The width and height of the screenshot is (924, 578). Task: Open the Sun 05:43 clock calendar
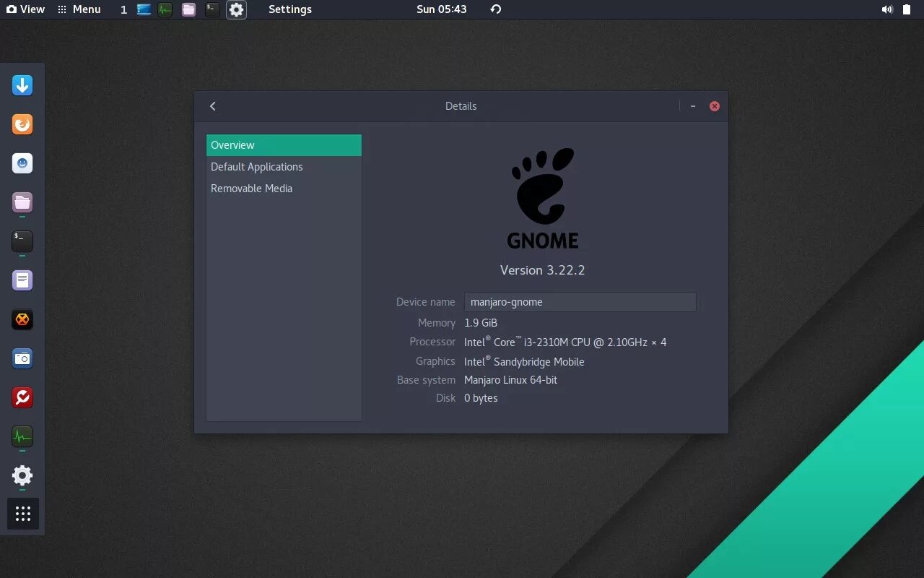[442, 9]
